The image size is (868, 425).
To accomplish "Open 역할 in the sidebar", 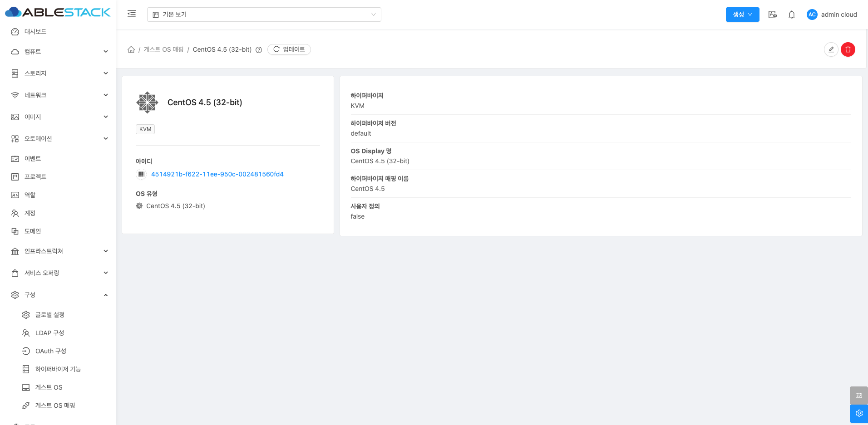I will click(58, 195).
